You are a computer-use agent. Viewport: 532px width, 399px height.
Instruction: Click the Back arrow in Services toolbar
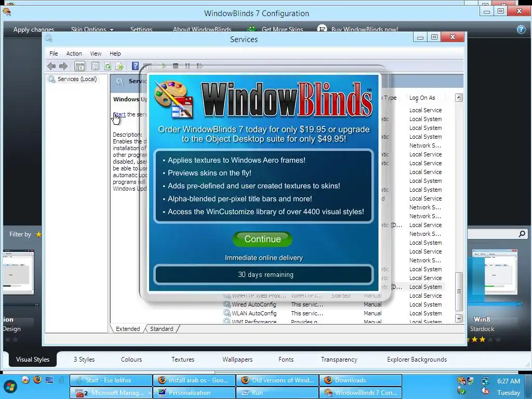click(51, 66)
